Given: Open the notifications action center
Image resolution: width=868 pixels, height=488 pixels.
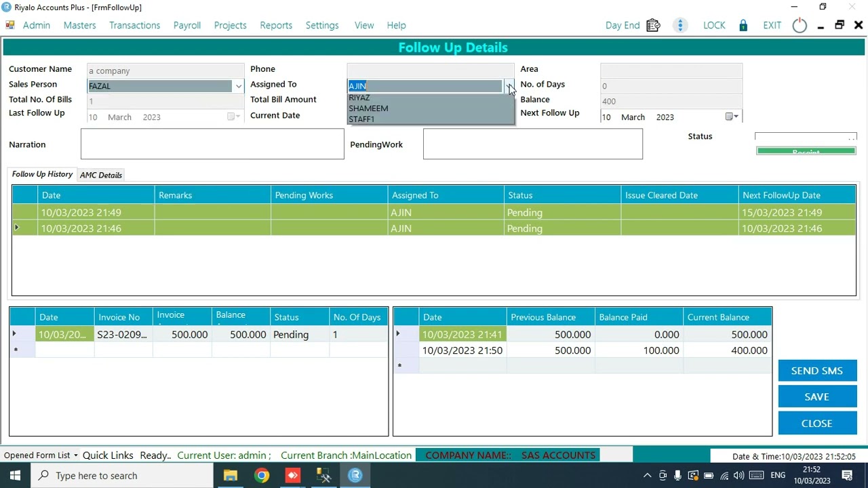Looking at the screenshot, I should pyautogui.click(x=848, y=476).
